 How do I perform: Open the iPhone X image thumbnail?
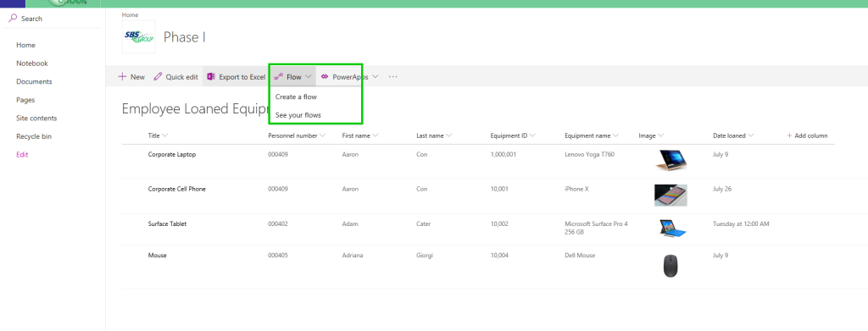coord(670,195)
